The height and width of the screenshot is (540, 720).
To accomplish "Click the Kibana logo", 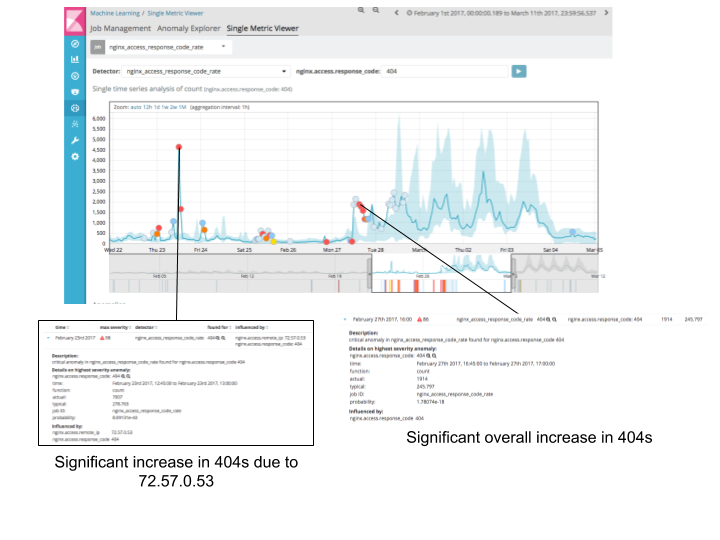I will 75,21.
